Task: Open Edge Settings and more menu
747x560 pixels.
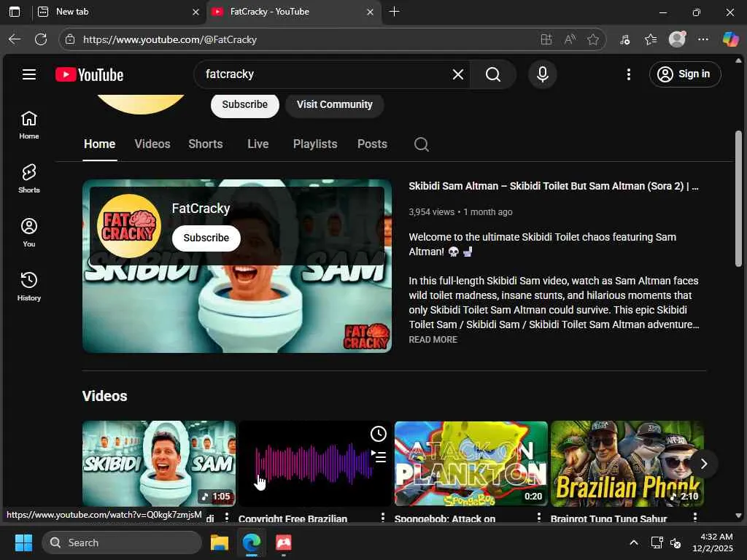Action: pyautogui.click(x=703, y=39)
